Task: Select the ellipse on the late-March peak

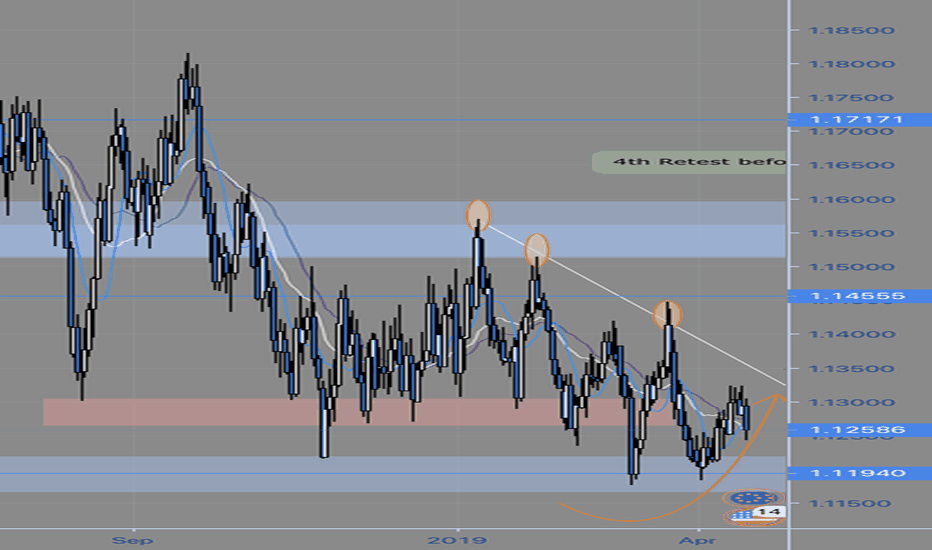Action: click(x=667, y=315)
